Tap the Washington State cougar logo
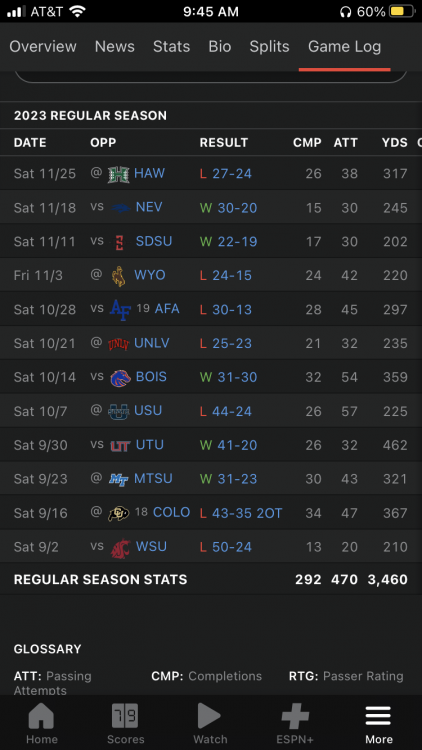 (x=120, y=548)
